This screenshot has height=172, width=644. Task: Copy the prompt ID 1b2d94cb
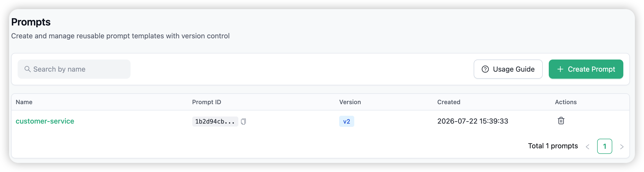click(243, 122)
